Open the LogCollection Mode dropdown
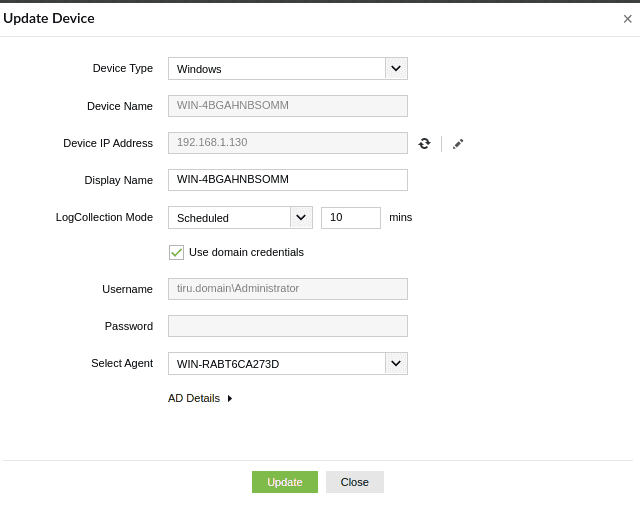 [x=301, y=217]
